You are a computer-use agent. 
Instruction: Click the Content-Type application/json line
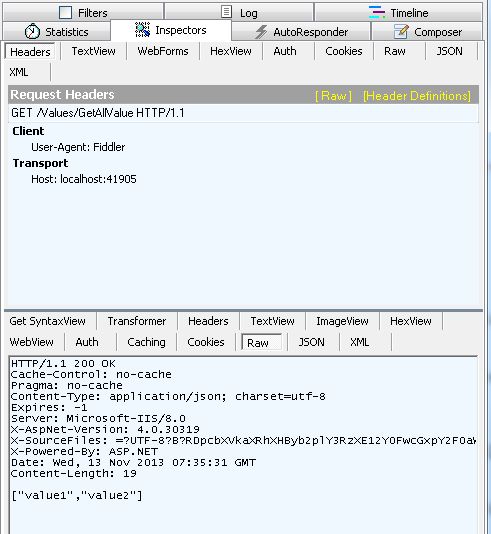(x=168, y=396)
